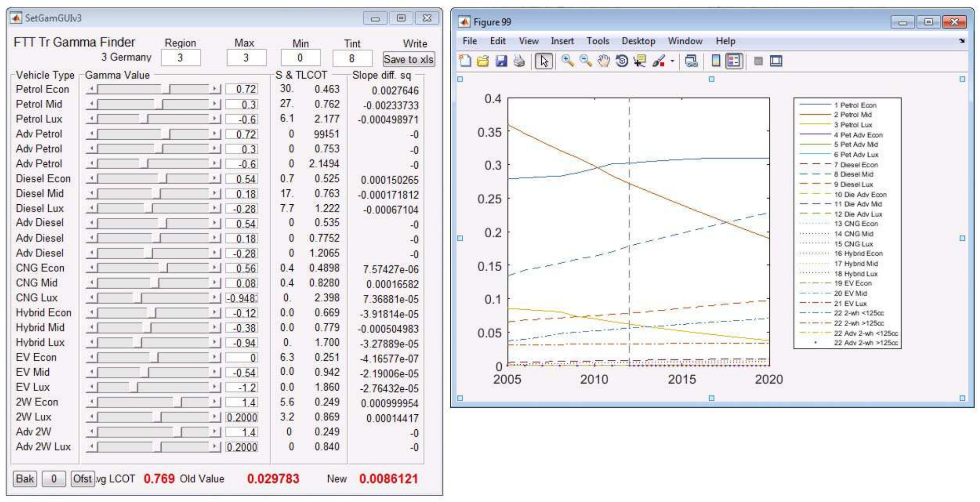Click the Open File folder icon
This screenshot has height=502, width=980.
pos(483,61)
